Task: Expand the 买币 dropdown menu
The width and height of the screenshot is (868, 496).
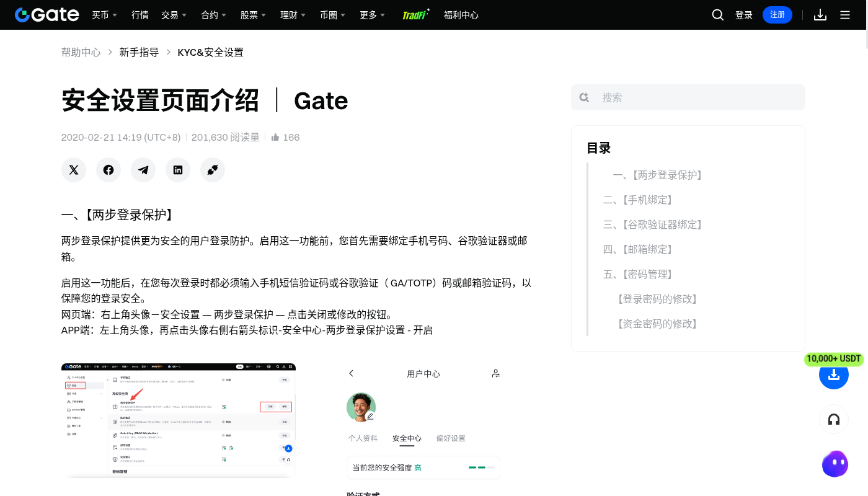Action: tap(104, 15)
